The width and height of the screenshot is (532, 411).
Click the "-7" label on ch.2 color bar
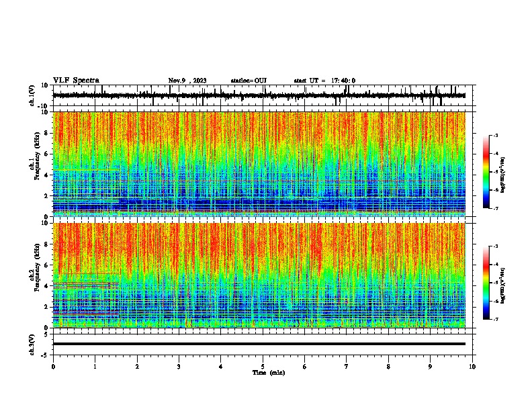click(x=495, y=319)
